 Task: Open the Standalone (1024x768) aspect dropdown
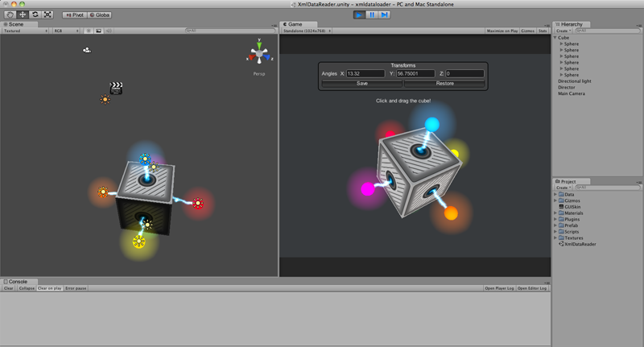pyautogui.click(x=308, y=31)
